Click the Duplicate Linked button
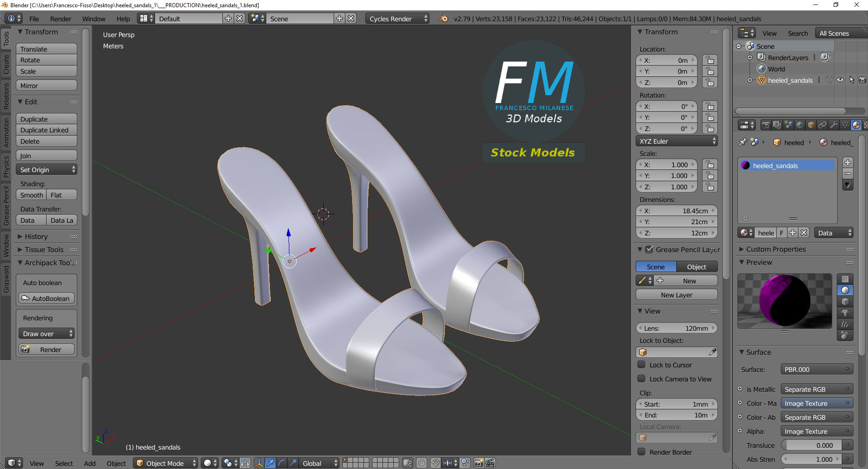 click(47, 130)
